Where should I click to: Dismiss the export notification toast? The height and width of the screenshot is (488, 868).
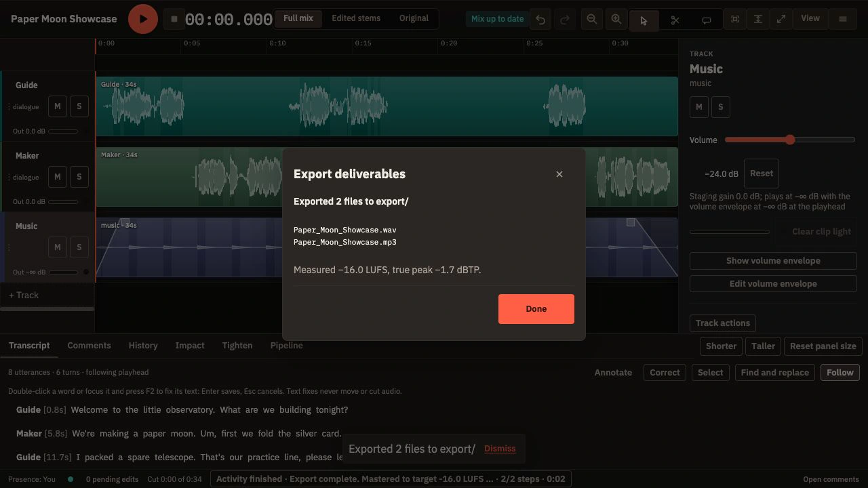tap(500, 449)
